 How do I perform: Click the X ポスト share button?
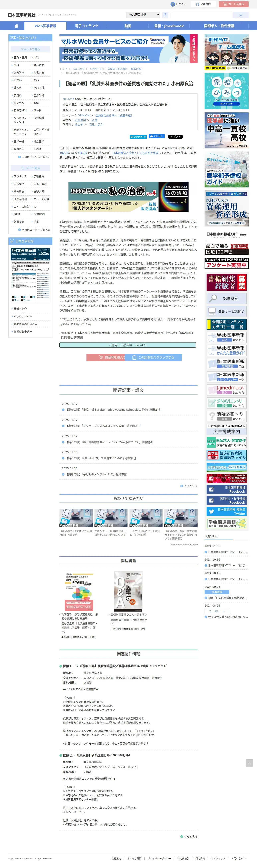tap(175, 137)
